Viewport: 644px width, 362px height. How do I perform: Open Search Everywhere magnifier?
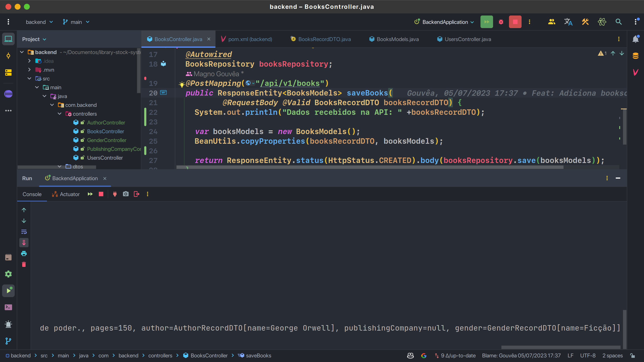coord(618,22)
